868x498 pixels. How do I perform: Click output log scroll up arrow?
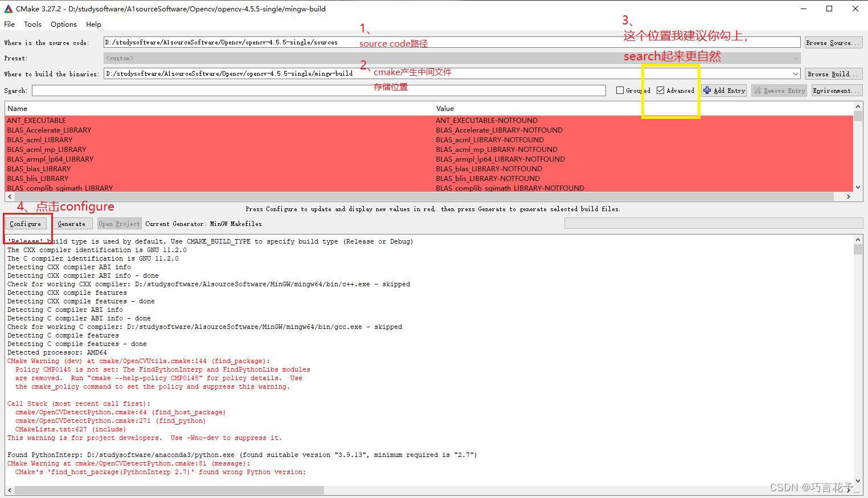tap(858, 240)
